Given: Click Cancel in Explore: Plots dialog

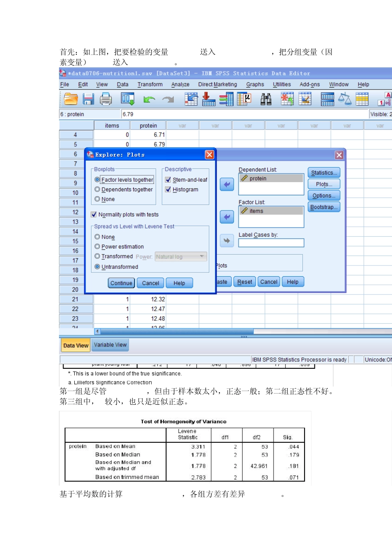Looking at the screenshot, I should pos(151,283).
